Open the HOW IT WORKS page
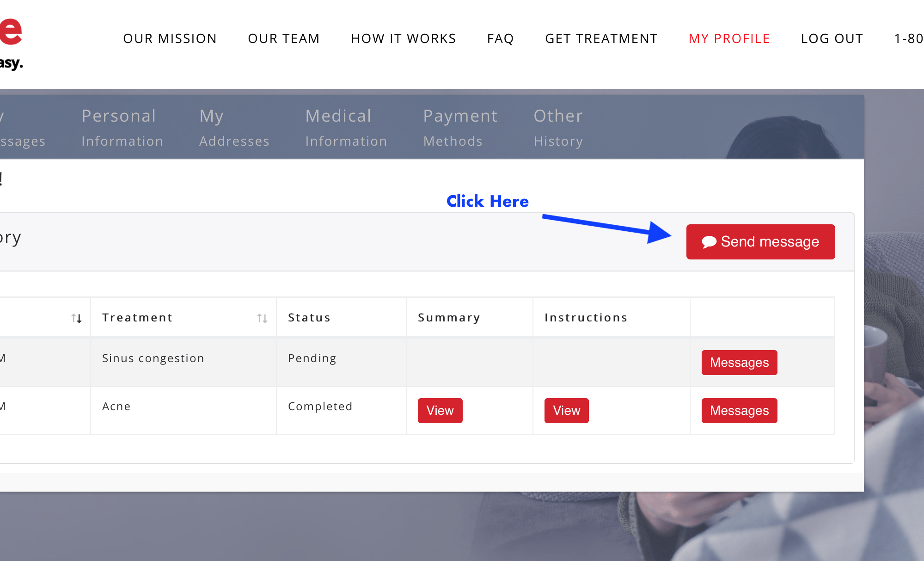Screen dimensions: 924x561 coord(404,39)
